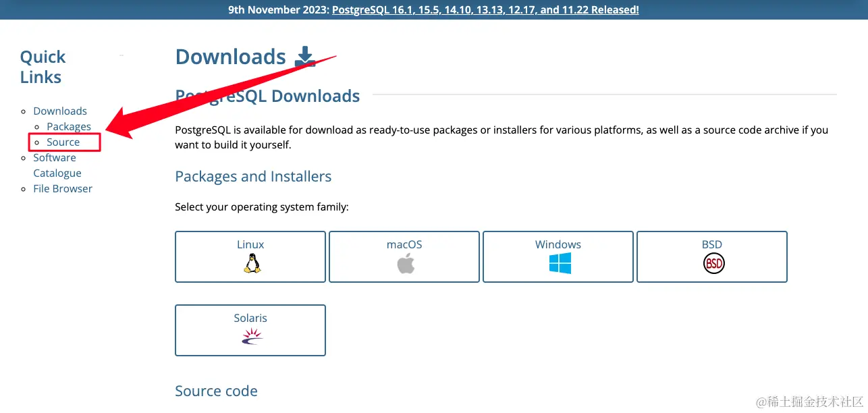Select the macOS operating system button
Image resolution: width=868 pixels, height=413 pixels.
click(404, 256)
